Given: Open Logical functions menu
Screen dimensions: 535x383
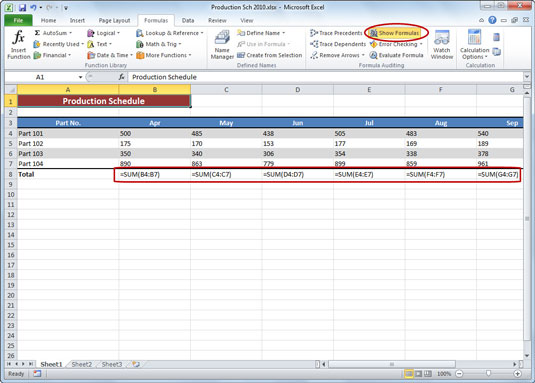Looking at the screenshot, I should [103, 33].
